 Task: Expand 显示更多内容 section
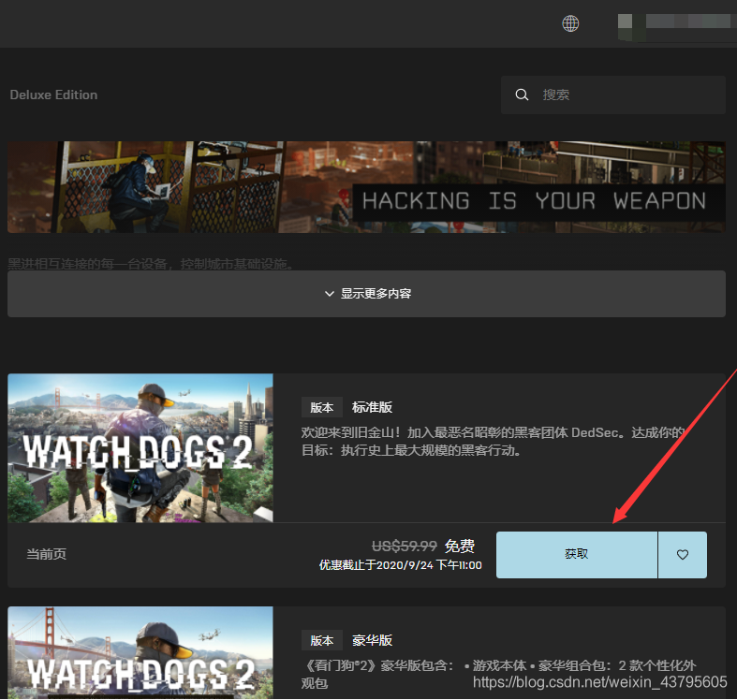pos(366,294)
